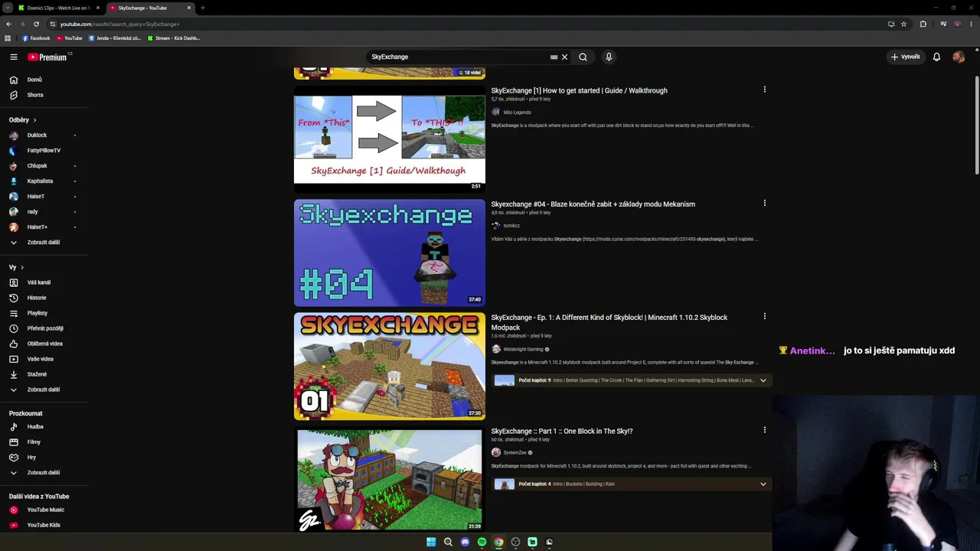Open the Vy section chevron
Viewport: 980px width, 551px height.
(x=22, y=267)
